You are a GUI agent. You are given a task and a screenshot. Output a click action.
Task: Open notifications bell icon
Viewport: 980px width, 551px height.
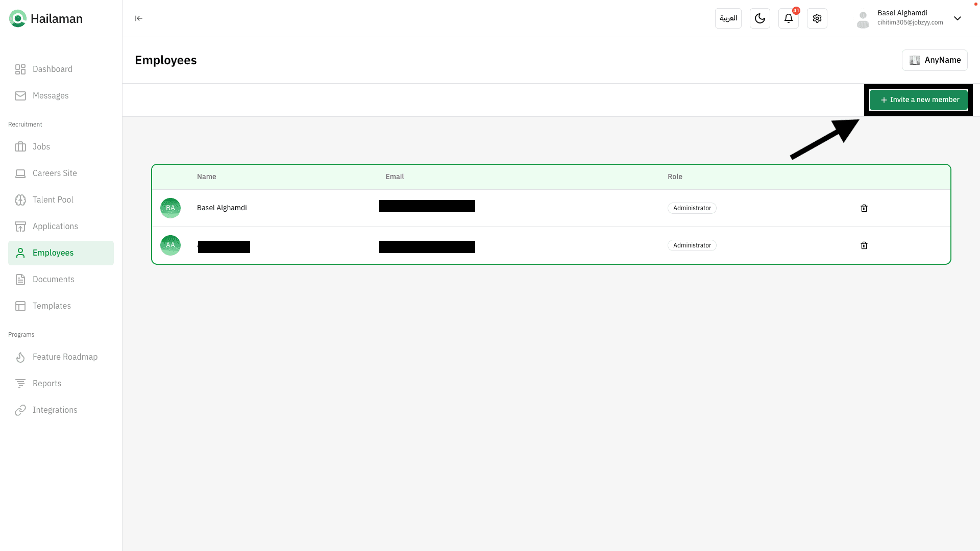tap(788, 18)
